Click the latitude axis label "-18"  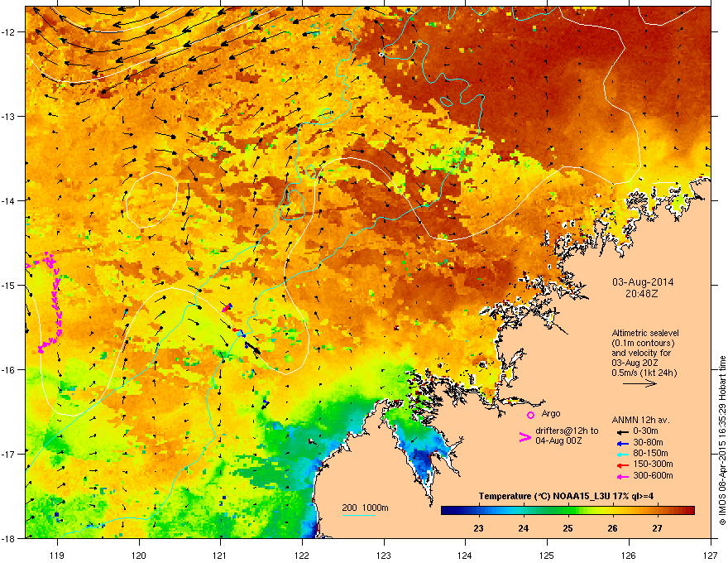coord(9,538)
